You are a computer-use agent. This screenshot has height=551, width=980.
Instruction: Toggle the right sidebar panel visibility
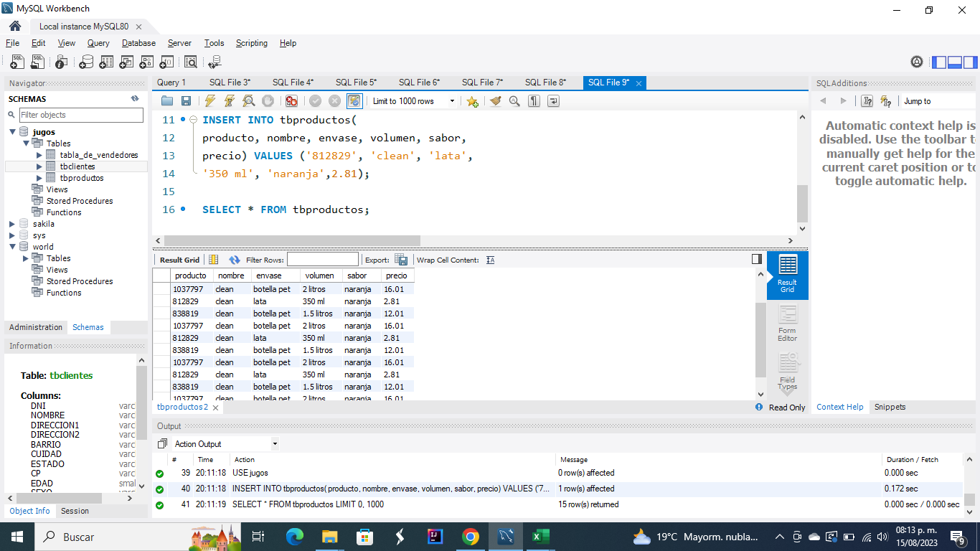tap(969, 62)
